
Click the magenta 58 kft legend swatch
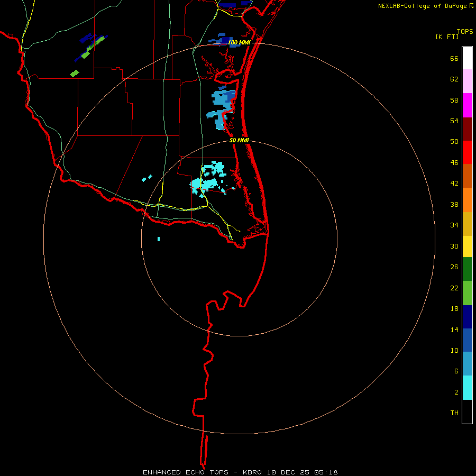coord(467,105)
